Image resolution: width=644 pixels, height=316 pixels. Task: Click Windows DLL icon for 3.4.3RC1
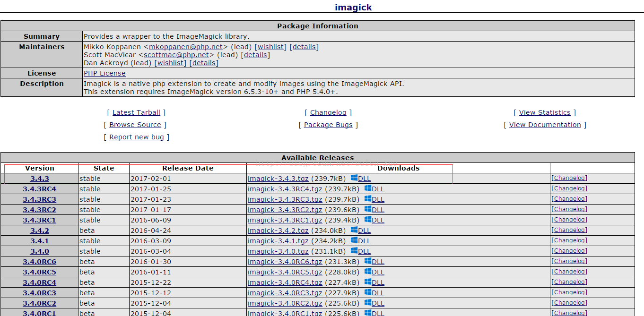367,220
